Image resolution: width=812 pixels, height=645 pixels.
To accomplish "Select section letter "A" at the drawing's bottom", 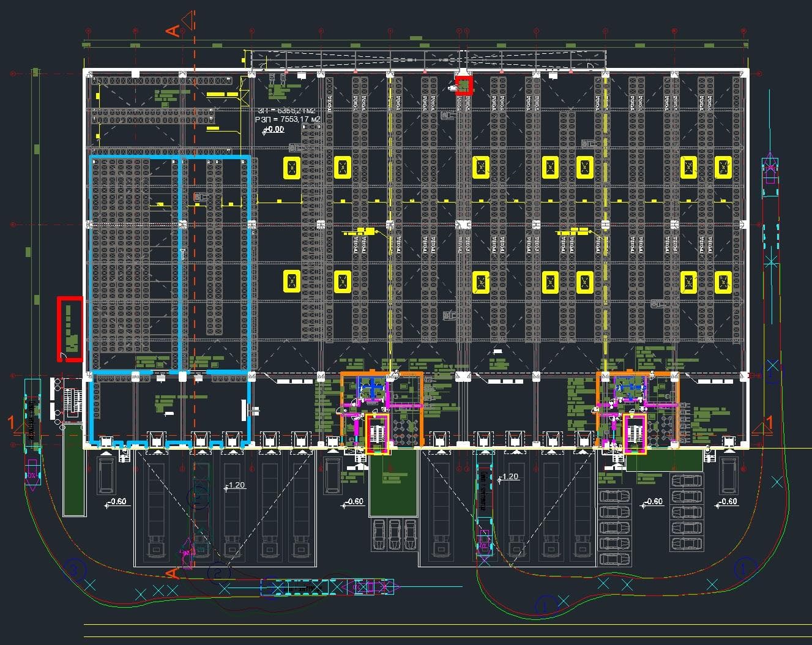I will 173,573.
